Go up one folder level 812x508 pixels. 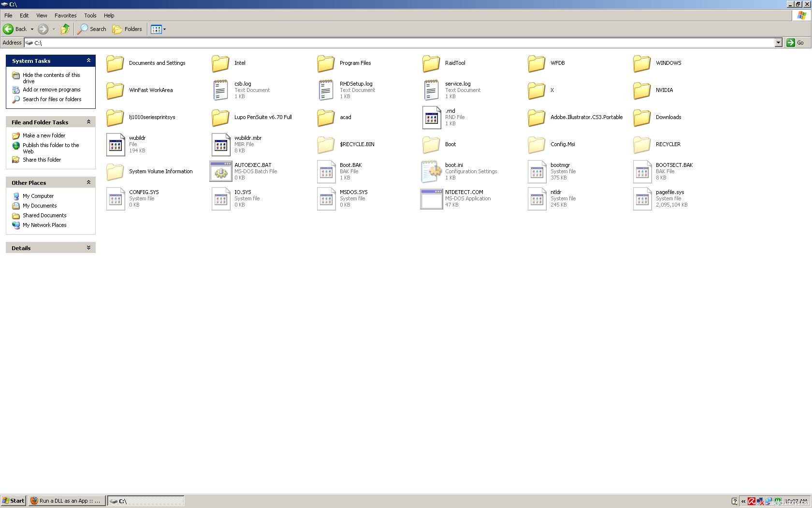point(65,29)
